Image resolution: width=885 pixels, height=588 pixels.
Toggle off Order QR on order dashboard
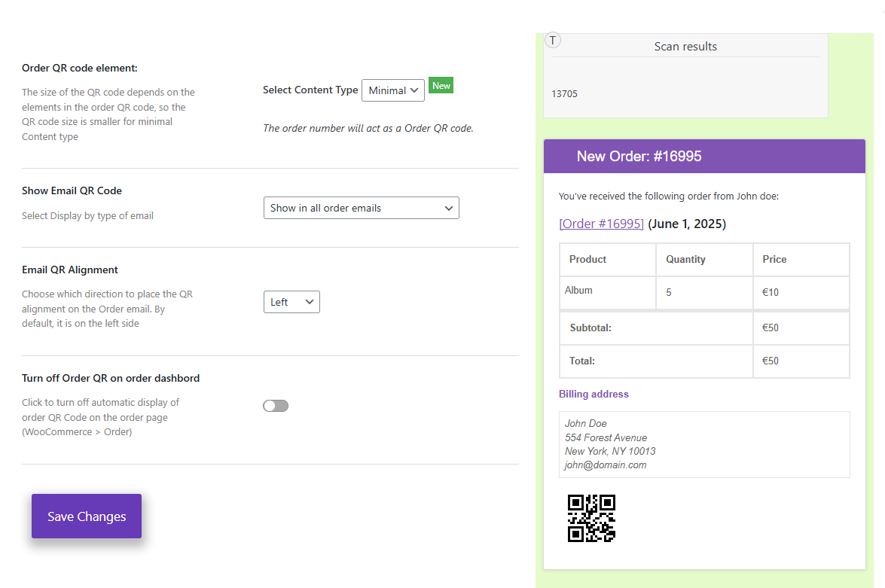click(x=276, y=406)
